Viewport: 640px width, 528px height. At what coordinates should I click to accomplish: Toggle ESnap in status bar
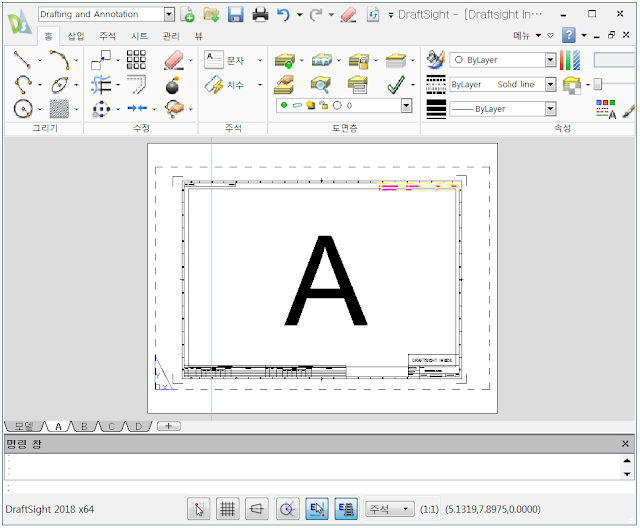317,509
